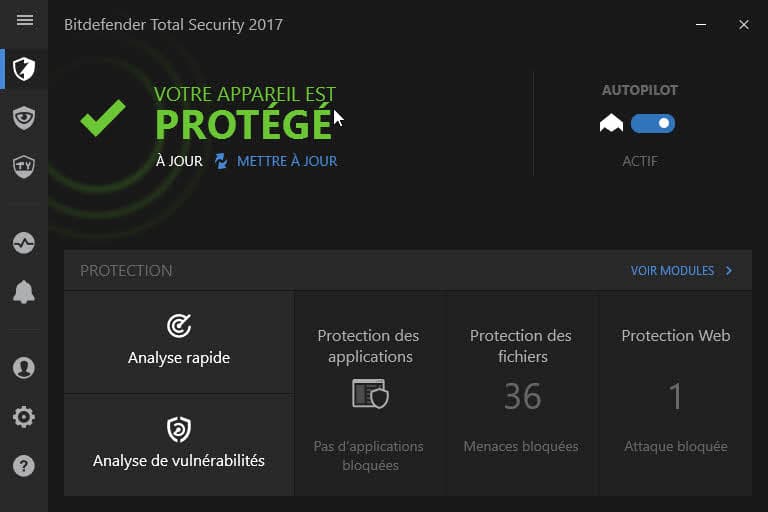Open the VOIR MODULES link
768x512 pixels.
[672, 270]
